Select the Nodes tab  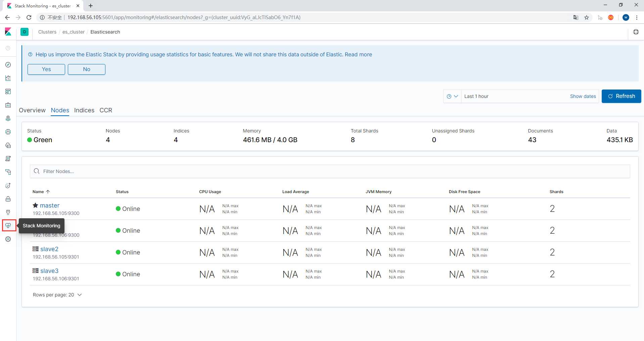coord(60,110)
